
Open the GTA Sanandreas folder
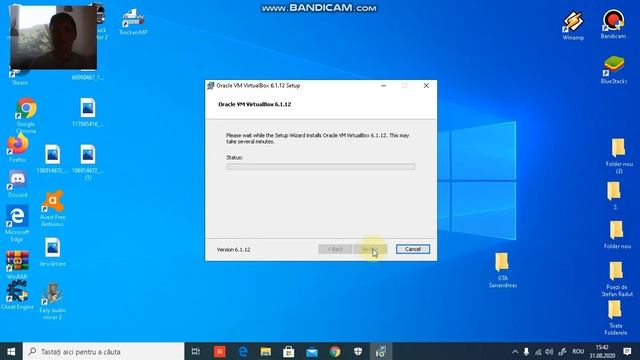click(x=502, y=270)
